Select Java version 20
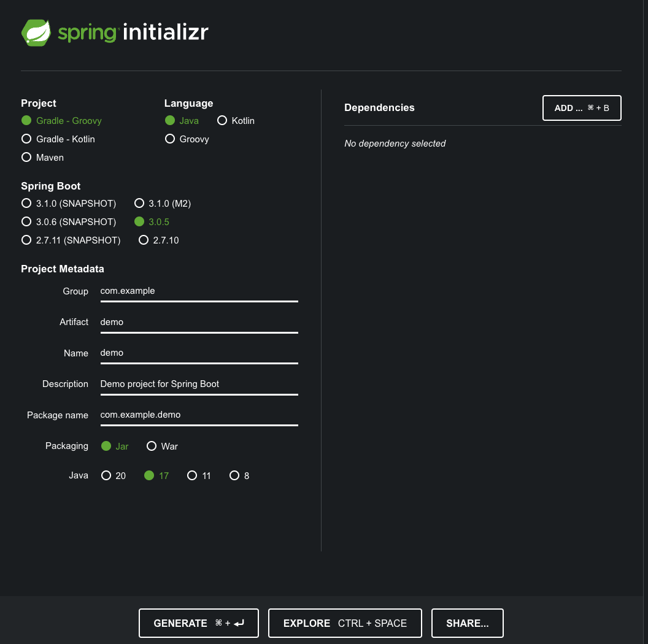 114,476
